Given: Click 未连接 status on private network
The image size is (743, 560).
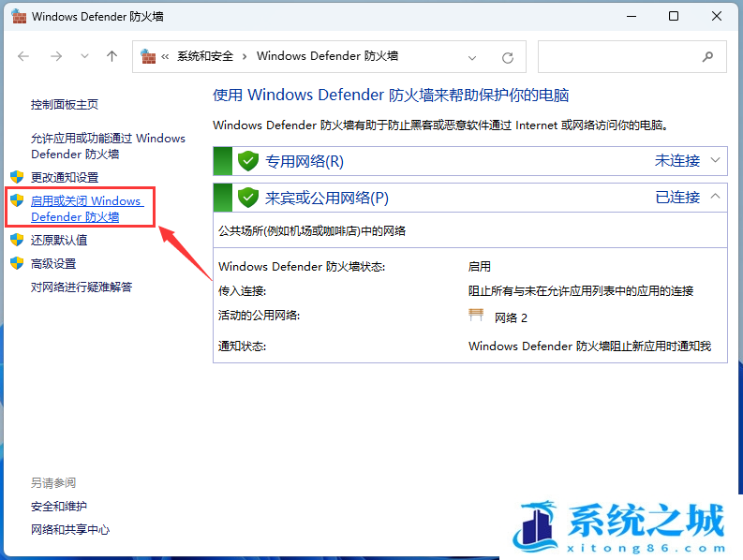Looking at the screenshot, I should tap(677, 161).
